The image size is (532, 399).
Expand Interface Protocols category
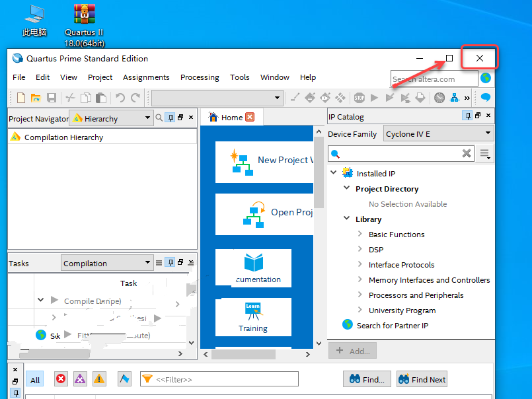coord(360,264)
